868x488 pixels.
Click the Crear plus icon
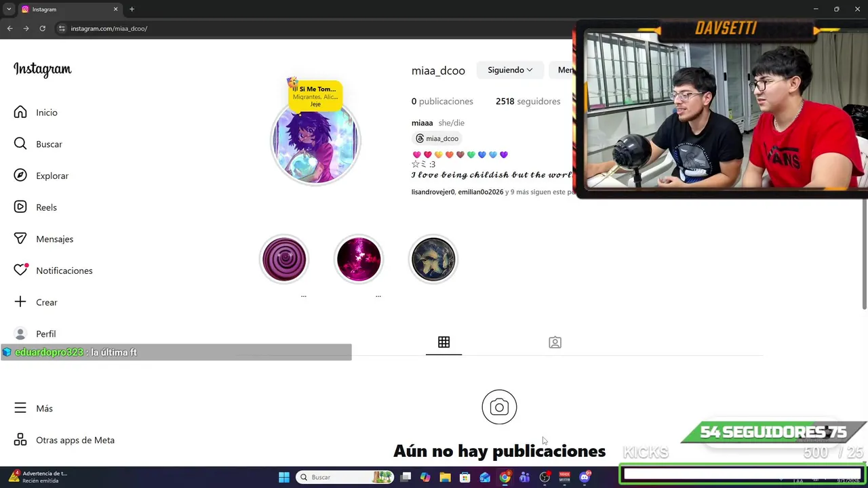coord(20,302)
